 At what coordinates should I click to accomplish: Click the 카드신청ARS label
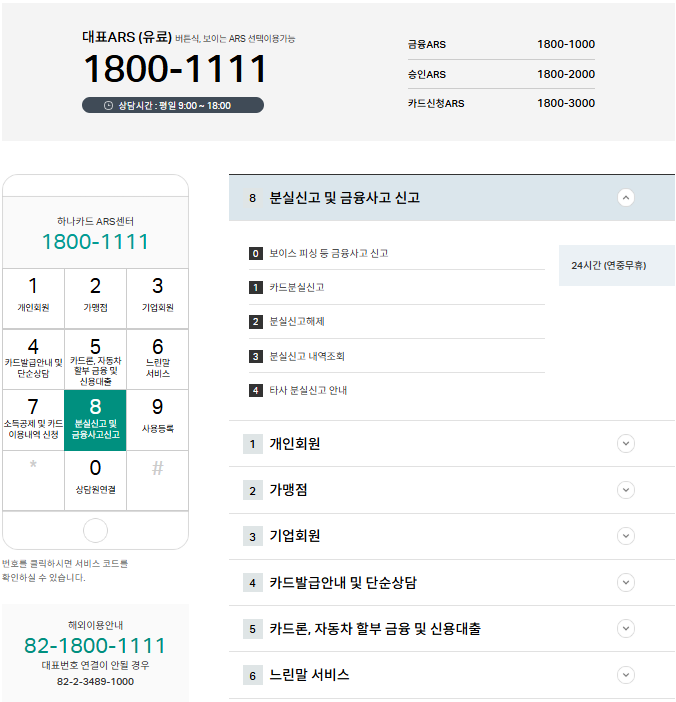[436, 103]
